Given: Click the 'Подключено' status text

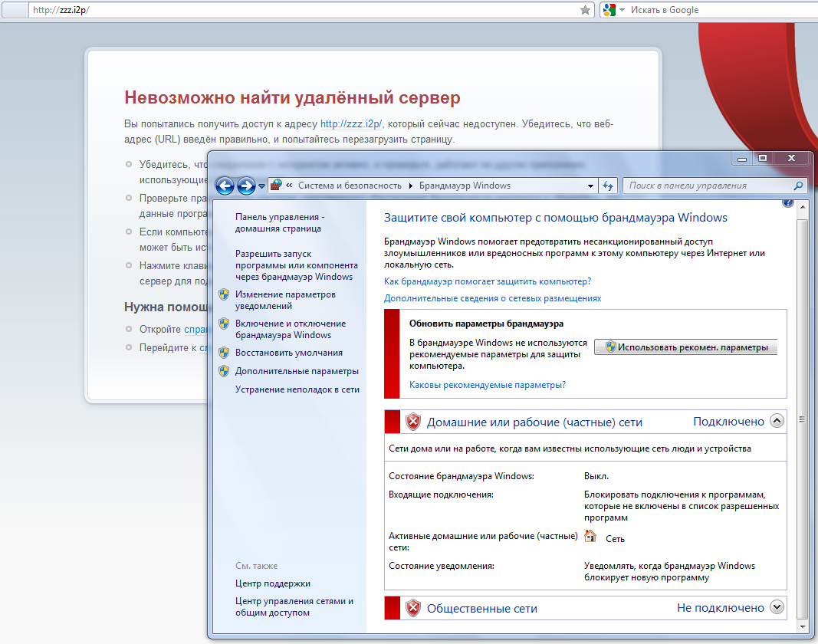Looking at the screenshot, I should tap(728, 422).
